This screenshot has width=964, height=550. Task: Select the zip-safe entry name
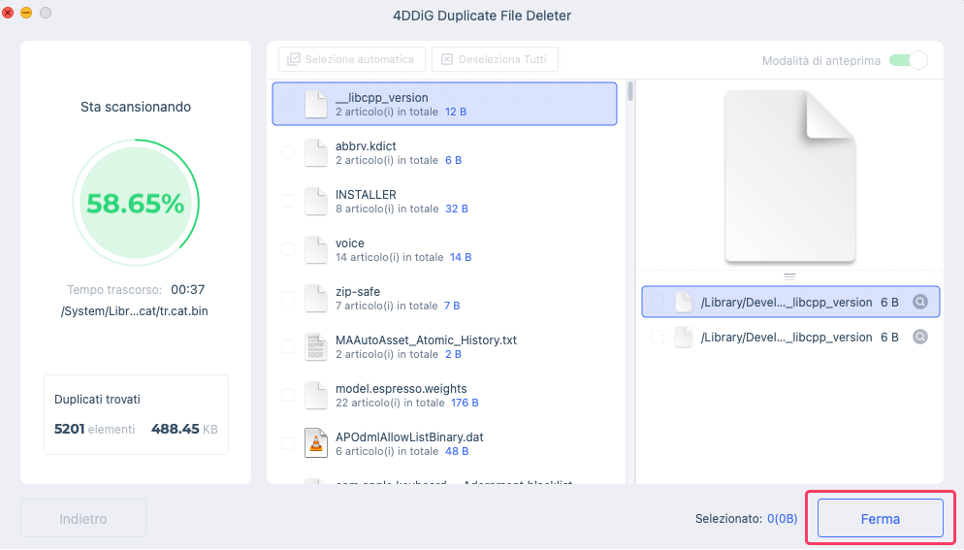click(358, 291)
